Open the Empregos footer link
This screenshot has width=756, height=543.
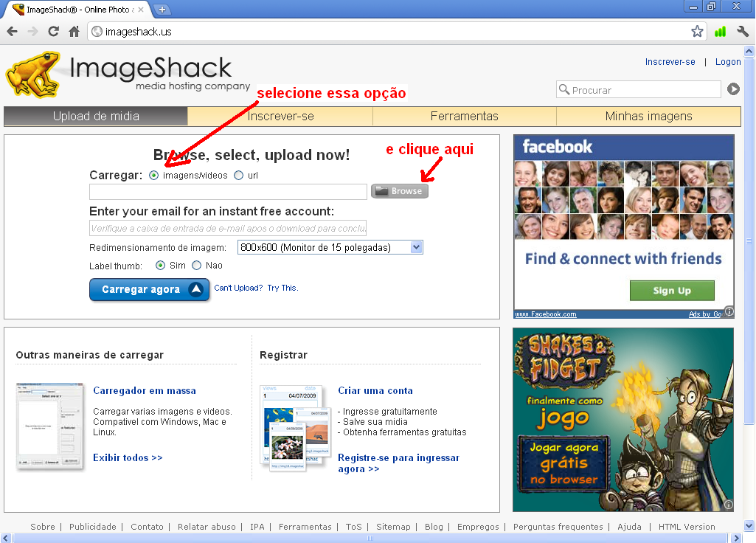478,527
